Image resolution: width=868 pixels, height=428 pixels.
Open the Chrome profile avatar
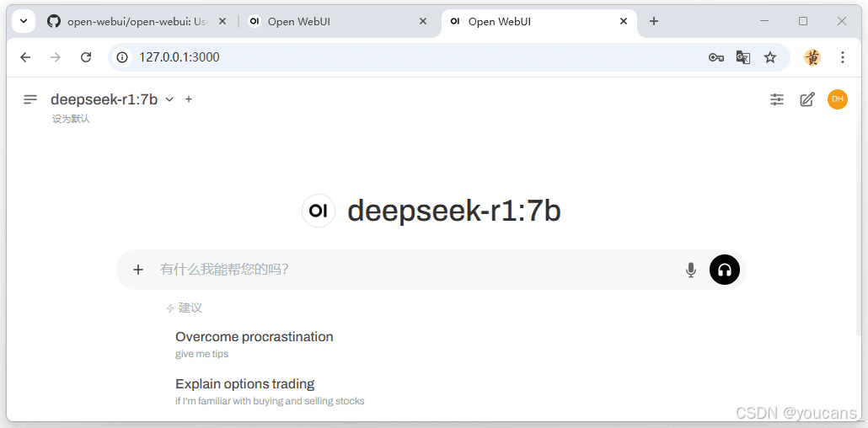tap(812, 57)
